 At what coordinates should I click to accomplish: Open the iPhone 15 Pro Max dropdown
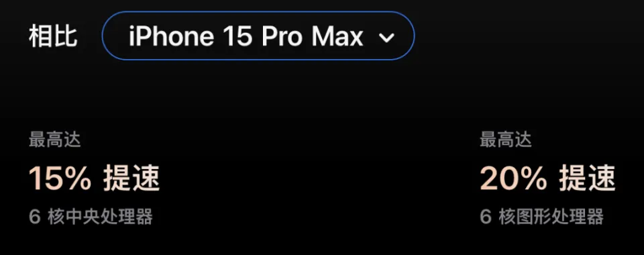pyautogui.click(x=258, y=36)
